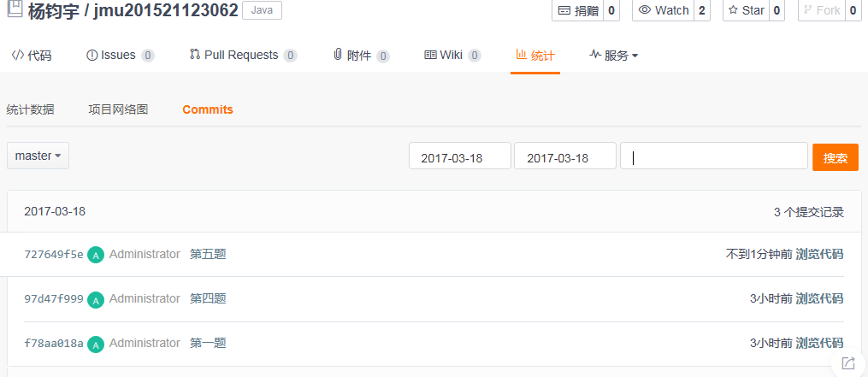Open the 捐赠 count of 0
The height and width of the screenshot is (377, 868).
coord(611,10)
